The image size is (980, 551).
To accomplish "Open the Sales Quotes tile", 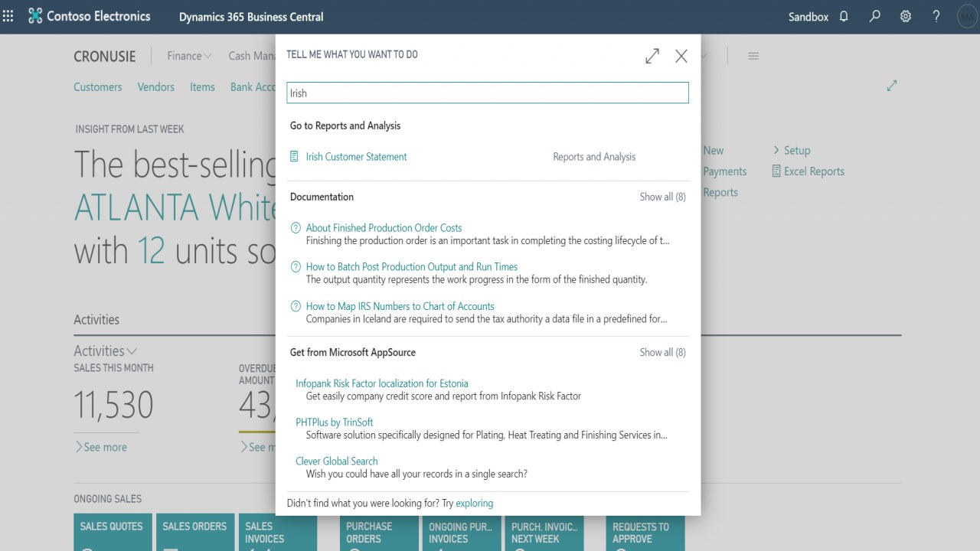I will point(112,533).
